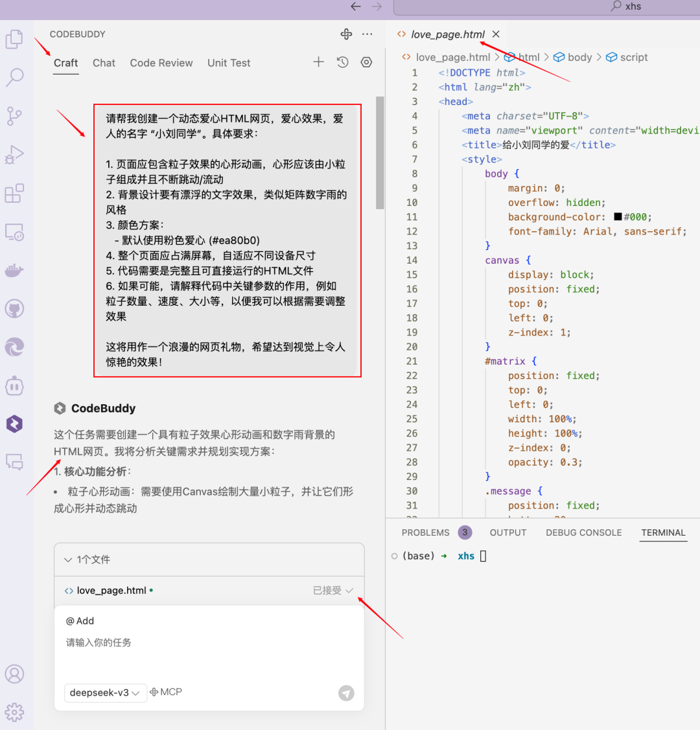Open the Manage settings gear
This screenshot has height=730, width=700.
click(14, 713)
